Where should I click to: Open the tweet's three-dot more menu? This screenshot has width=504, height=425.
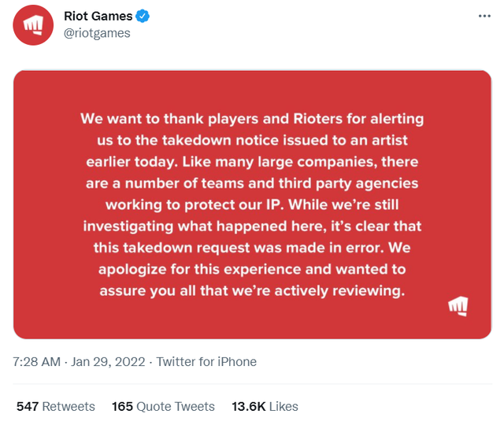(x=484, y=16)
